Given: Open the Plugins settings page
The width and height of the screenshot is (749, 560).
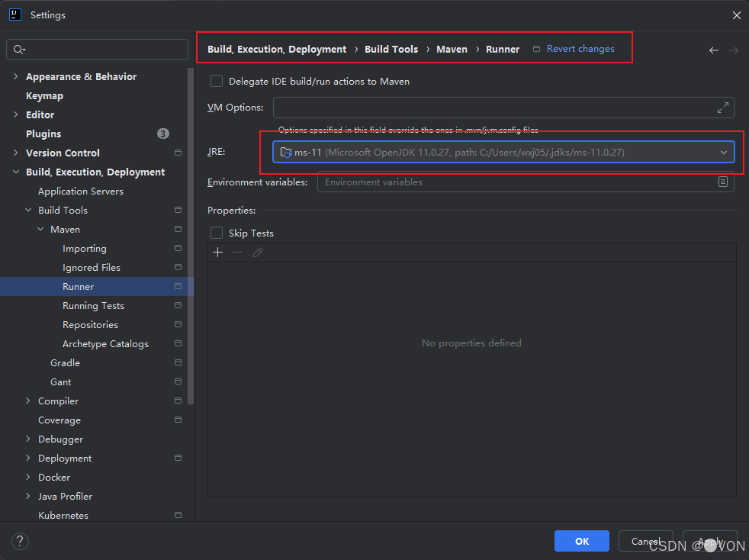Looking at the screenshot, I should point(43,134).
